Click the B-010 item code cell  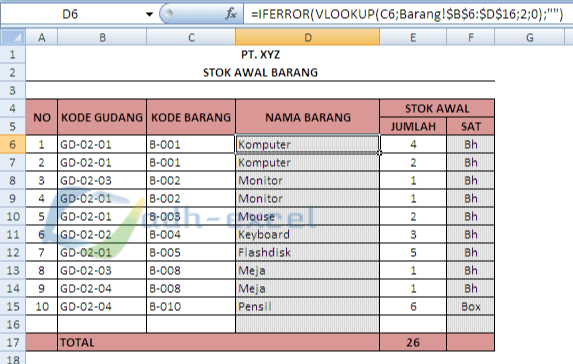coord(191,306)
